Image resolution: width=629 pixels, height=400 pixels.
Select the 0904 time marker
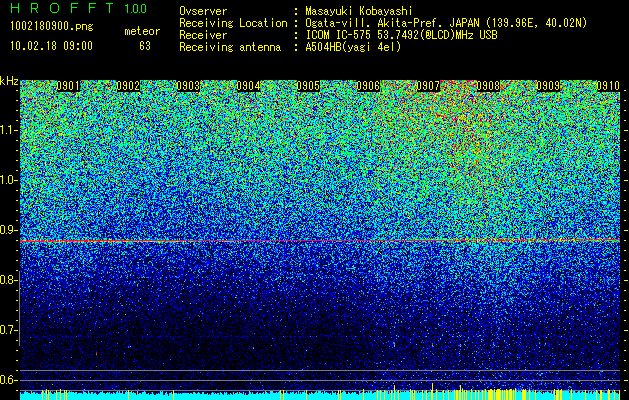pyautogui.click(x=248, y=86)
